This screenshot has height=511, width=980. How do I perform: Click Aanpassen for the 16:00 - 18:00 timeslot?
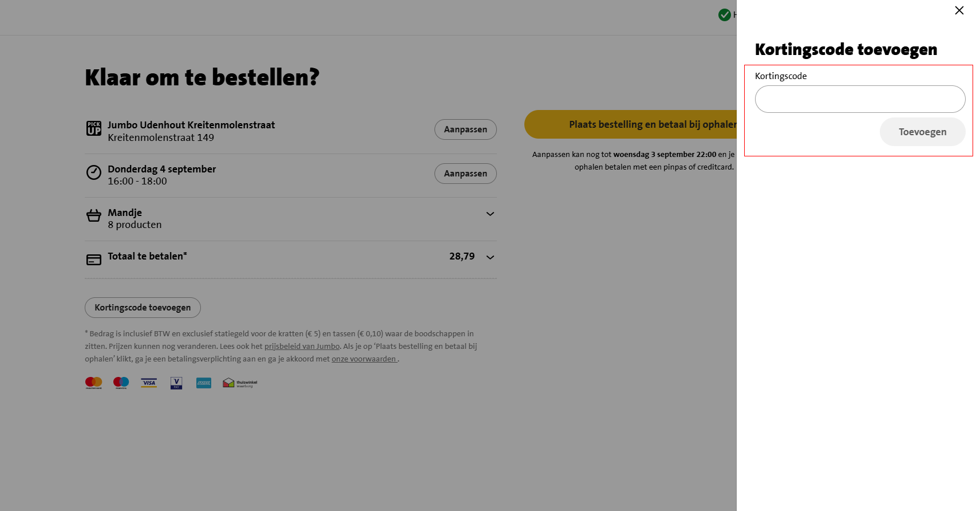tap(465, 174)
